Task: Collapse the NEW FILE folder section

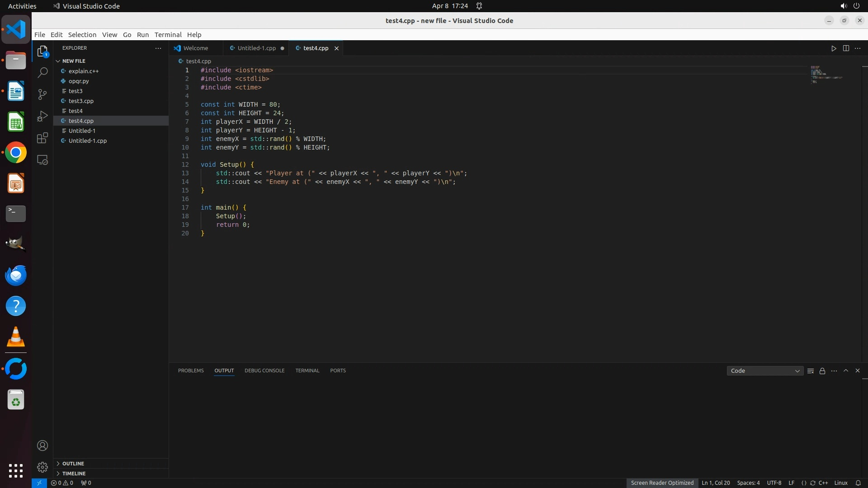Action: tap(73, 61)
